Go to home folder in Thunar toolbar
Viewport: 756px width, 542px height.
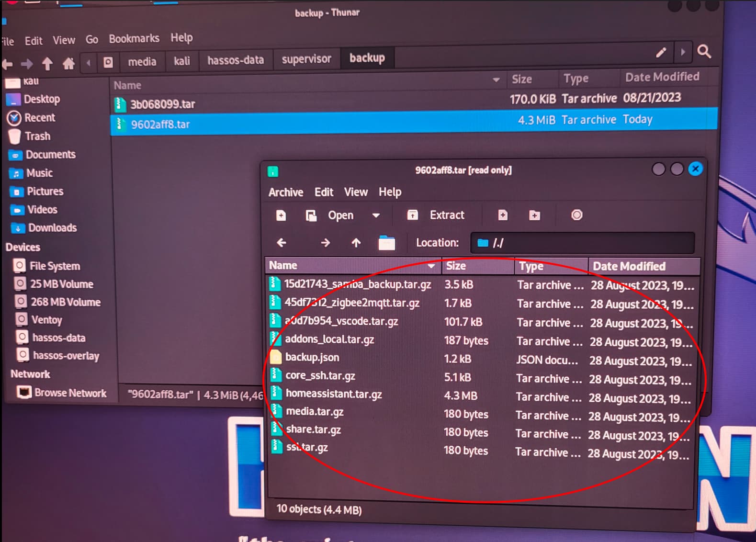(68, 63)
